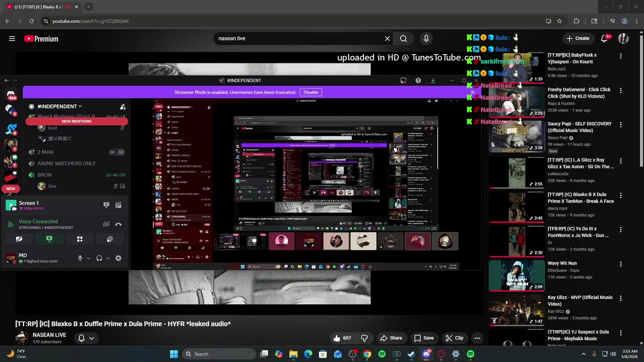Open notification options chevron for NASEAN LIVE

coord(92,338)
